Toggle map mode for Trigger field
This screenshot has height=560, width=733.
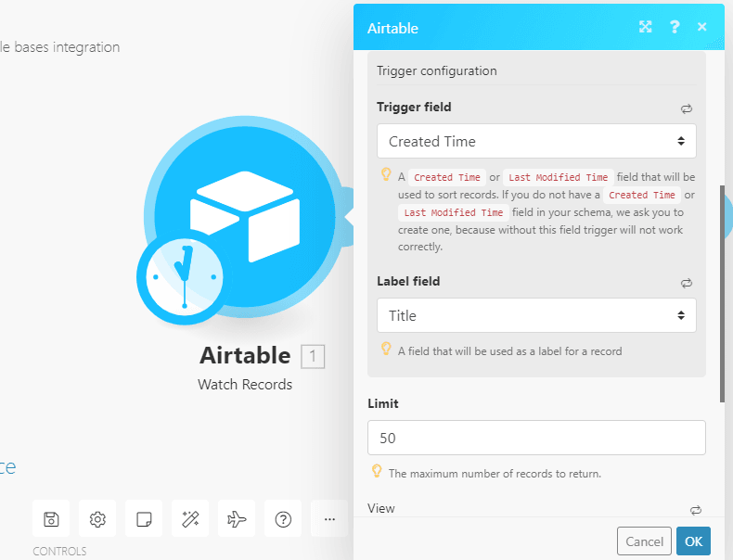coord(687,108)
